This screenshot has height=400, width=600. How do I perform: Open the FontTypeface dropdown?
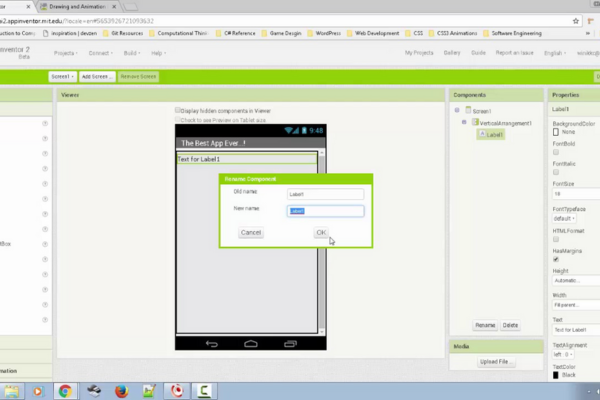pyautogui.click(x=564, y=218)
